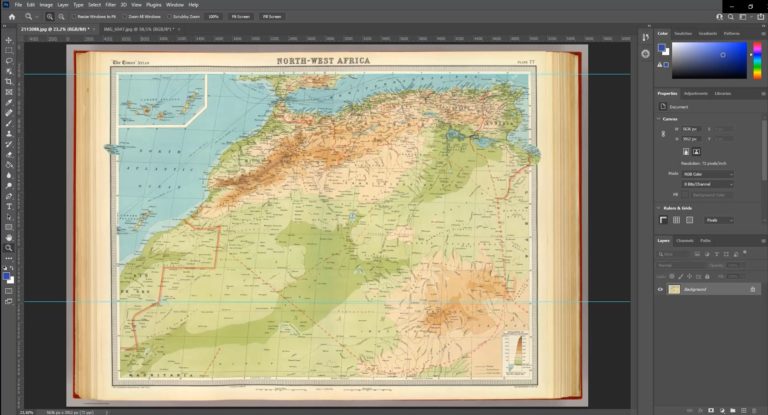Open the 8 Bits/Channel dropdown

point(708,184)
